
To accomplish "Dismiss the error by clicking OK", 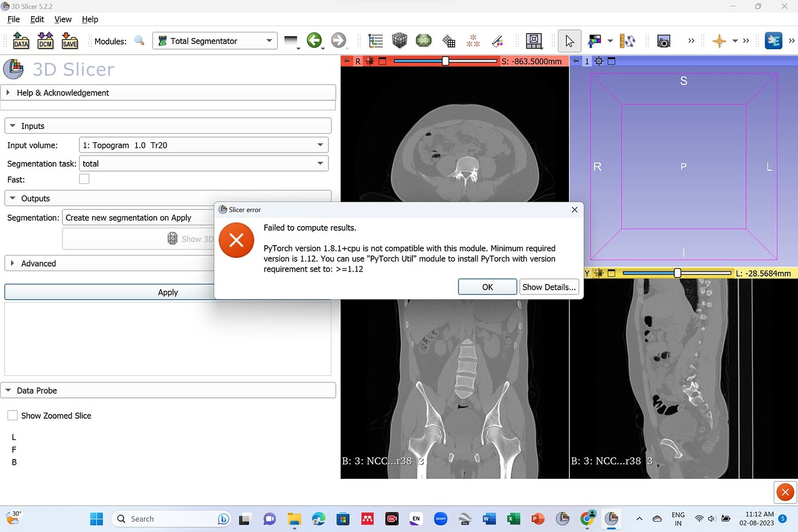I will point(487,287).
